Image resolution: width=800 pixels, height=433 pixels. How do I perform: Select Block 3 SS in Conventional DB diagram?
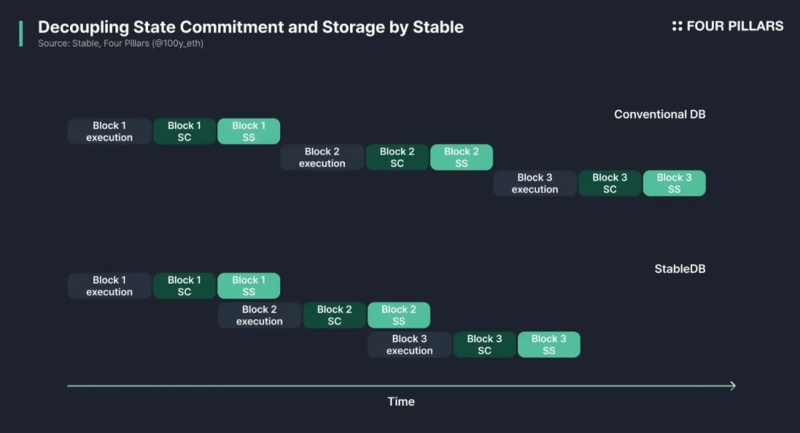673,183
